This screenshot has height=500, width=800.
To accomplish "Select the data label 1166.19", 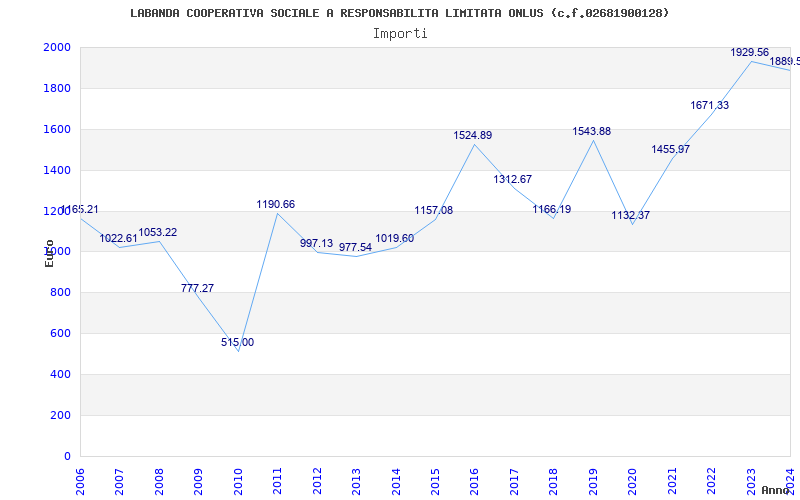I will pos(552,209).
